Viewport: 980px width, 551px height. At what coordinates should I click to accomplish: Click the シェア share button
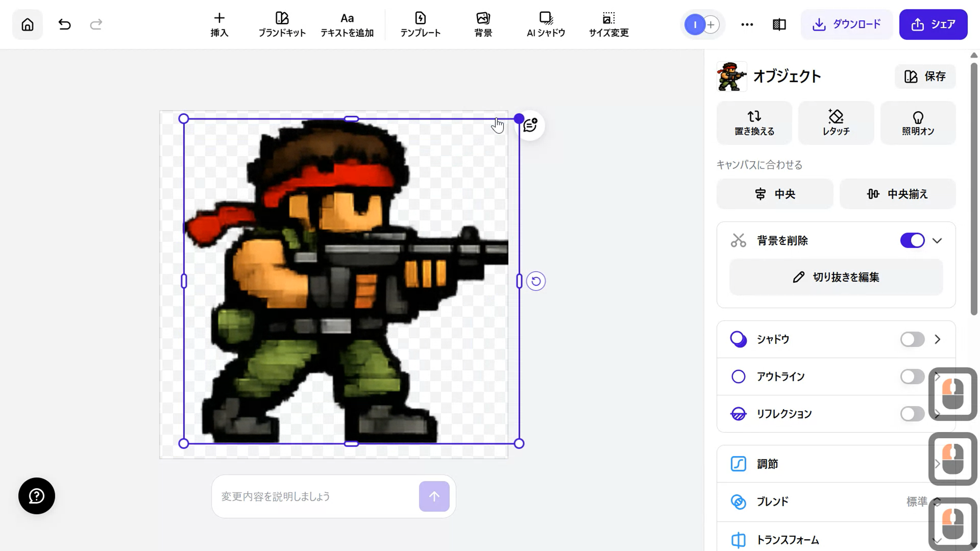(933, 24)
